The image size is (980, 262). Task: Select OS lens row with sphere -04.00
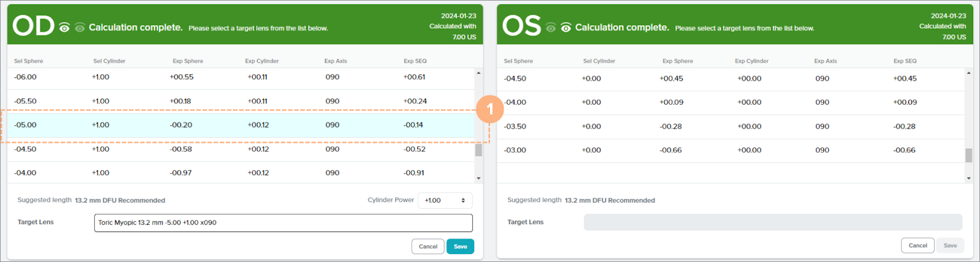point(730,102)
